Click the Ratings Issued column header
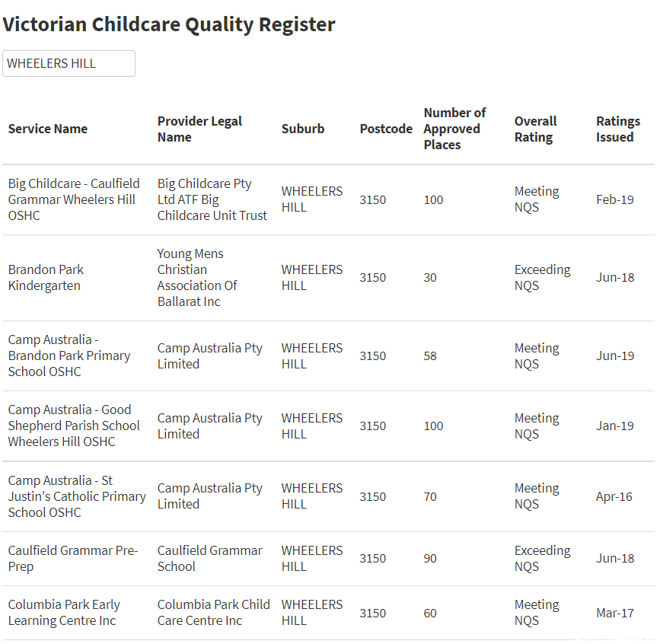 click(618, 129)
